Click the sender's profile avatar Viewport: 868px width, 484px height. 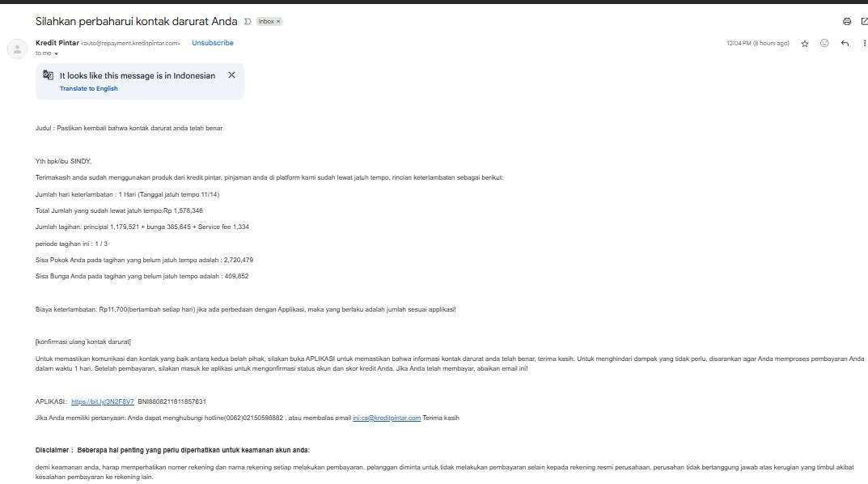coord(17,49)
